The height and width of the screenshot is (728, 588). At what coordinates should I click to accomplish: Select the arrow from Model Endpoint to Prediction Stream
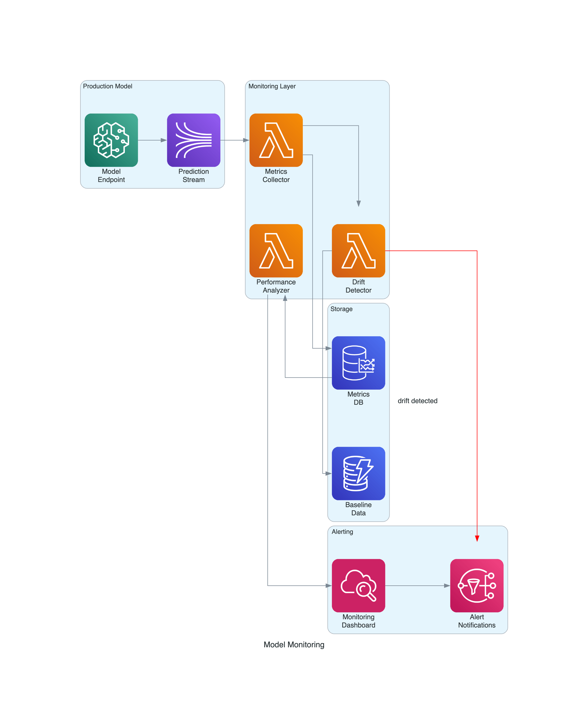click(152, 140)
